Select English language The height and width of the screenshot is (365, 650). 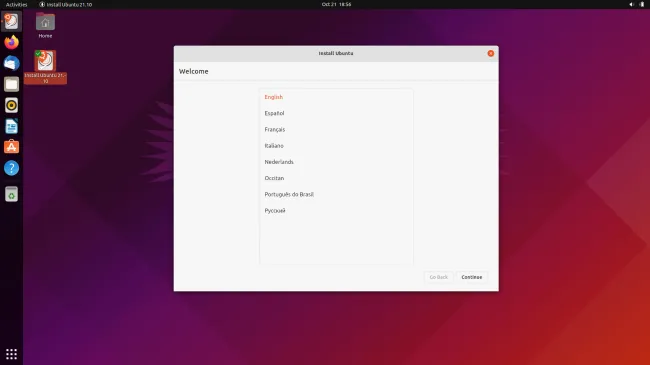(x=336, y=97)
